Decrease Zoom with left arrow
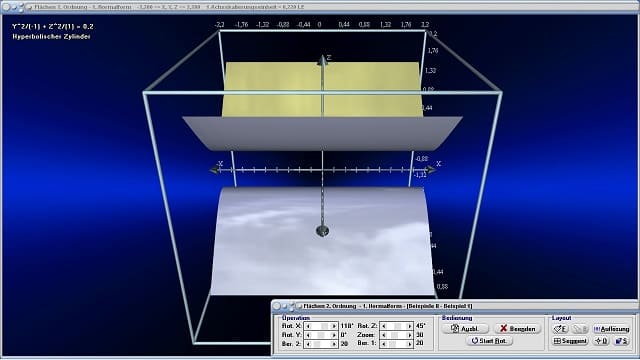 pos(383,335)
